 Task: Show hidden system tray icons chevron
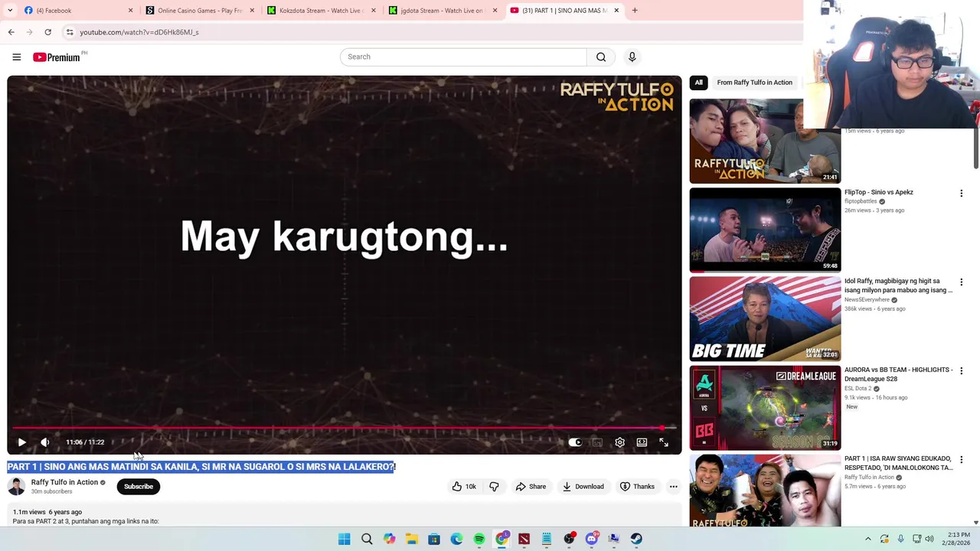point(867,539)
